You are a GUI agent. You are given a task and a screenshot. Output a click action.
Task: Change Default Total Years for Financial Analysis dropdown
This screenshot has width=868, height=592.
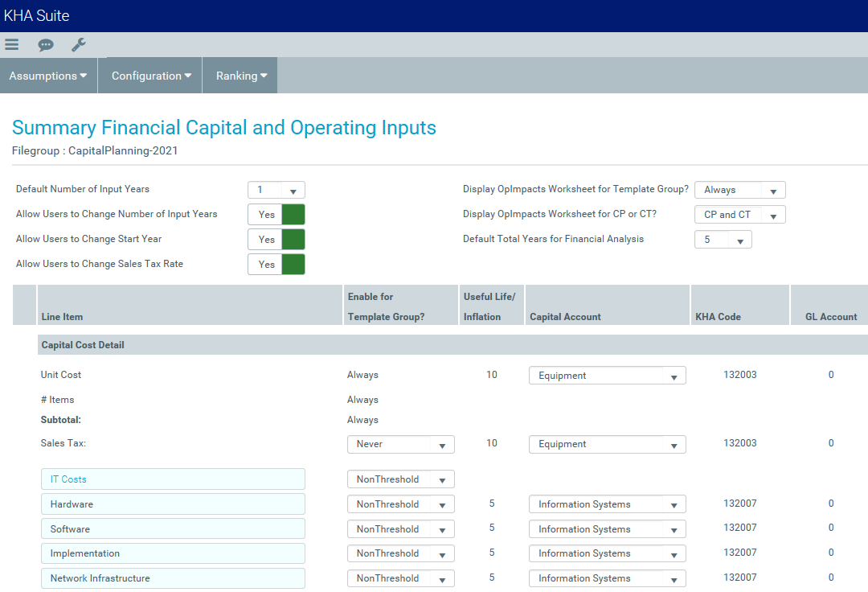pyautogui.click(x=723, y=240)
